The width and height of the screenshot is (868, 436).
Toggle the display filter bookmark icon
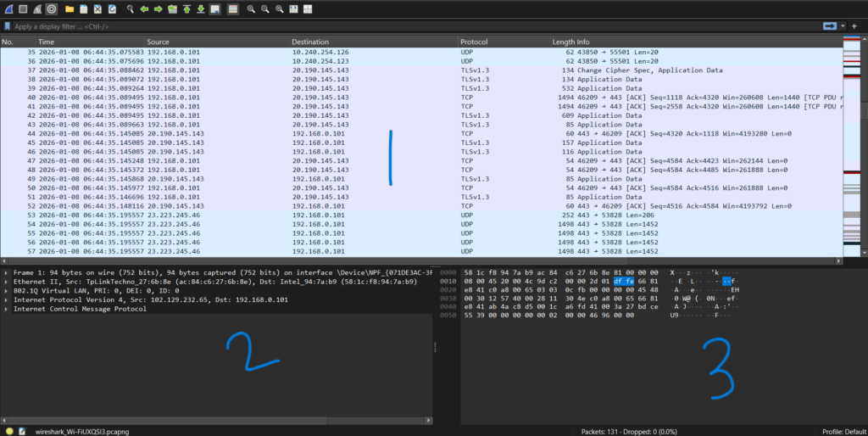pos(7,27)
